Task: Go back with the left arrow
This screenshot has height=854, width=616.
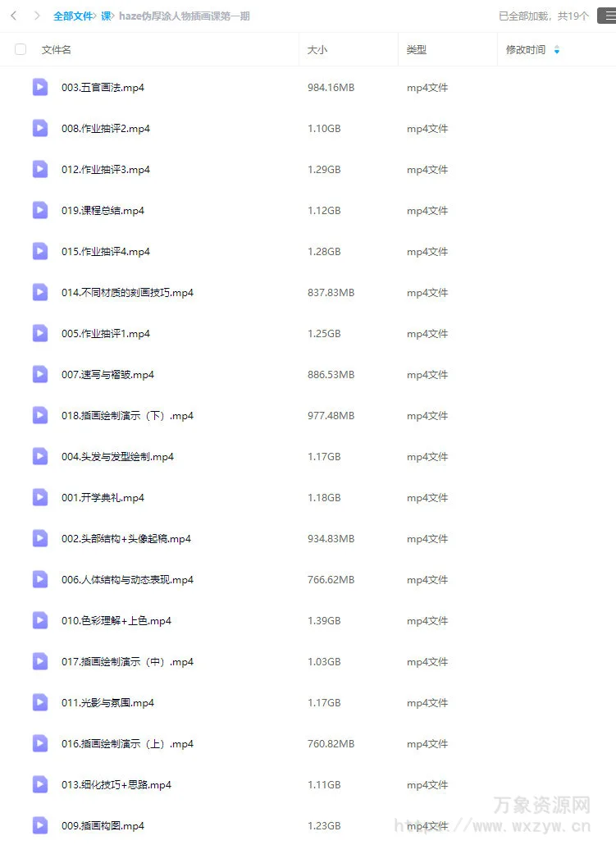Action: pyautogui.click(x=14, y=16)
